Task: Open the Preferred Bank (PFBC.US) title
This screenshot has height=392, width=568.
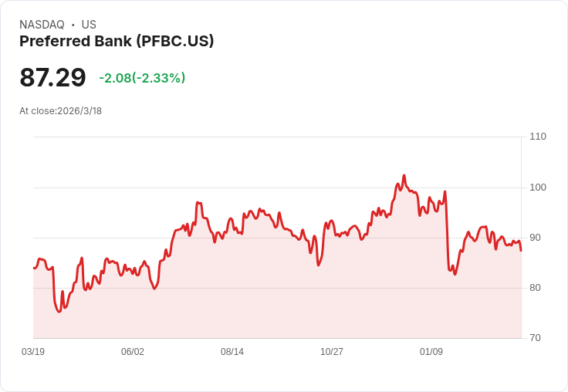Action: click(117, 41)
